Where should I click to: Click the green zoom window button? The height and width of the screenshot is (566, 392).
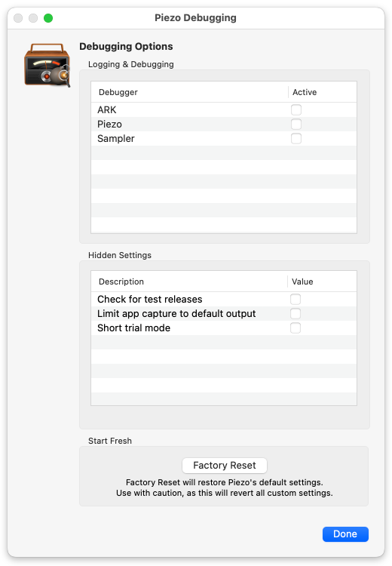48,18
